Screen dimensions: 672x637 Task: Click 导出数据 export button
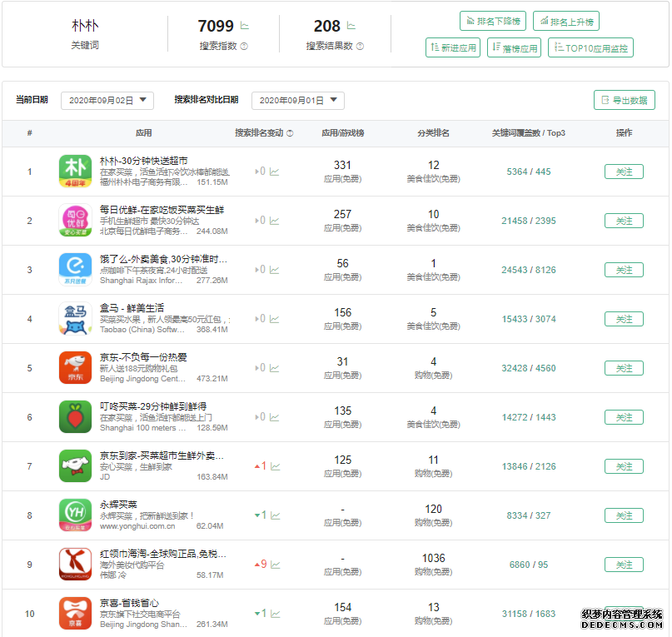[624, 100]
